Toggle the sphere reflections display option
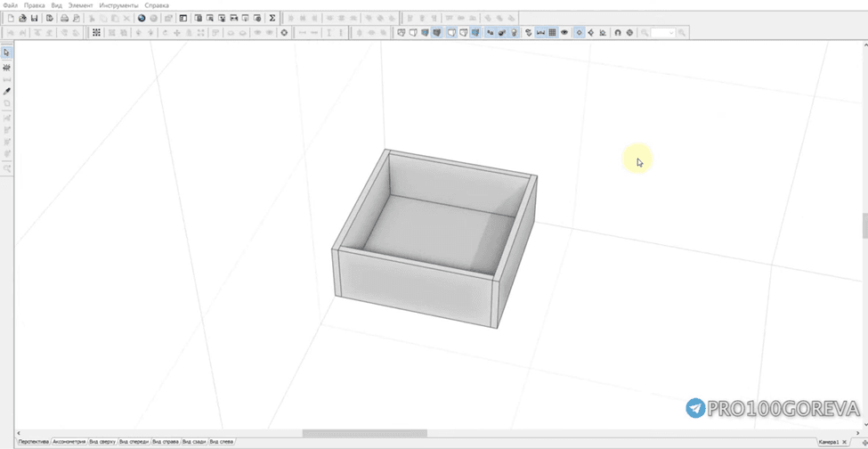 [502, 33]
